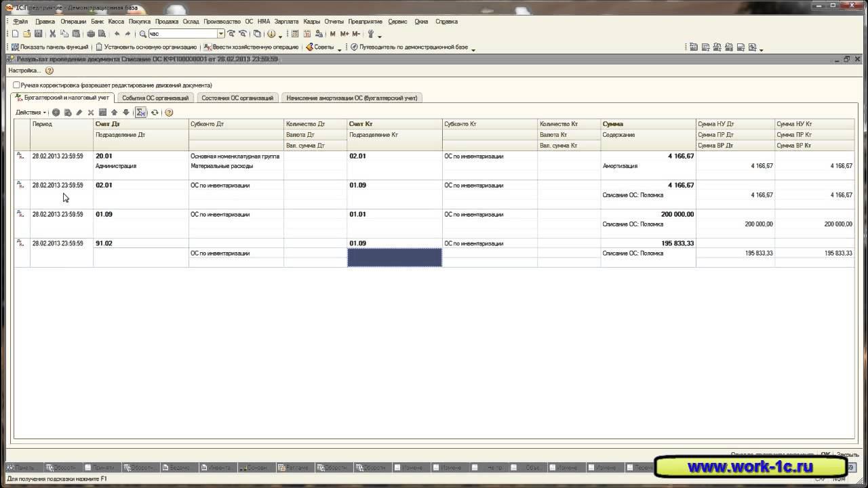Screen dimensions: 868x488
Task: Click the Амортизация content cell
Action: click(x=648, y=166)
